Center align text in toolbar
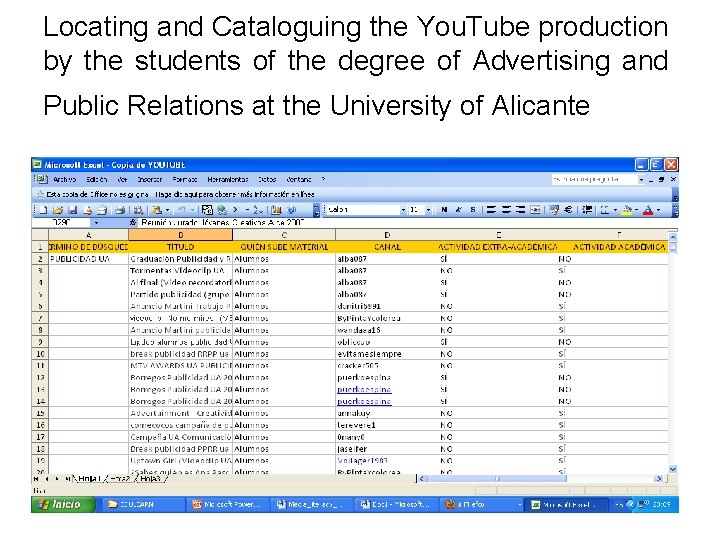The height and width of the screenshot is (540, 720). point(506,210)
